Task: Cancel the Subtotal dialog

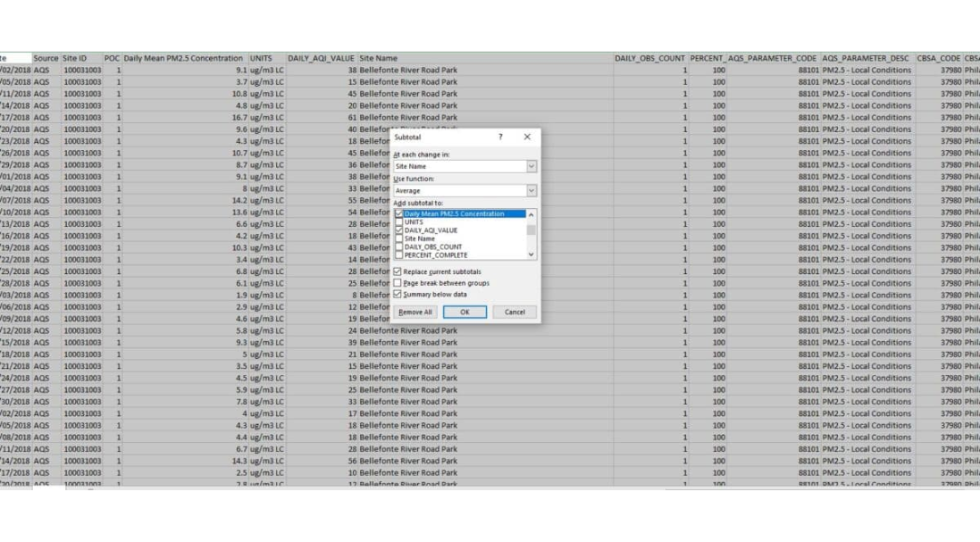Action: pyautogui.click(x=515, y=312)
